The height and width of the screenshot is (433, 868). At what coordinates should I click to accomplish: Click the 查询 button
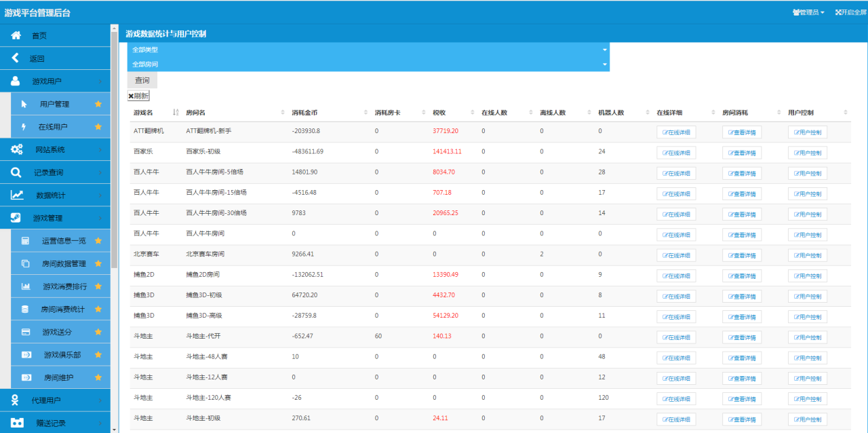(142, 80)
